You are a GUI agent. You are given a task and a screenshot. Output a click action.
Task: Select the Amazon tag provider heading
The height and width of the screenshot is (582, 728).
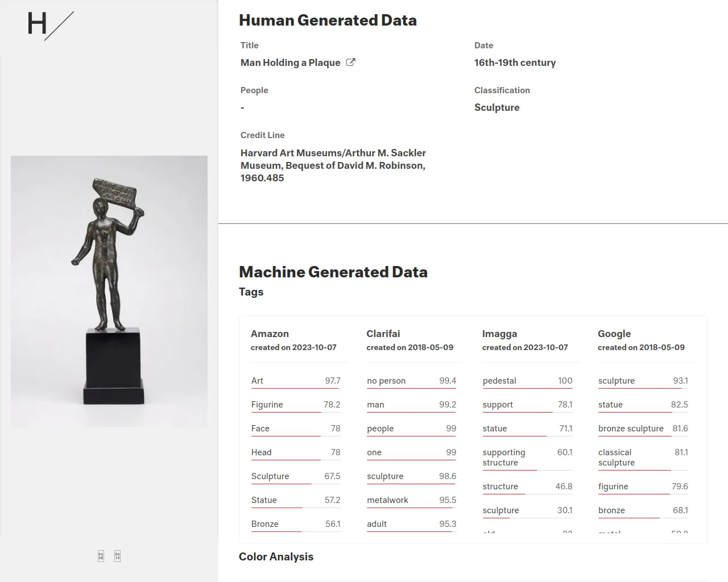pos(270,334)
